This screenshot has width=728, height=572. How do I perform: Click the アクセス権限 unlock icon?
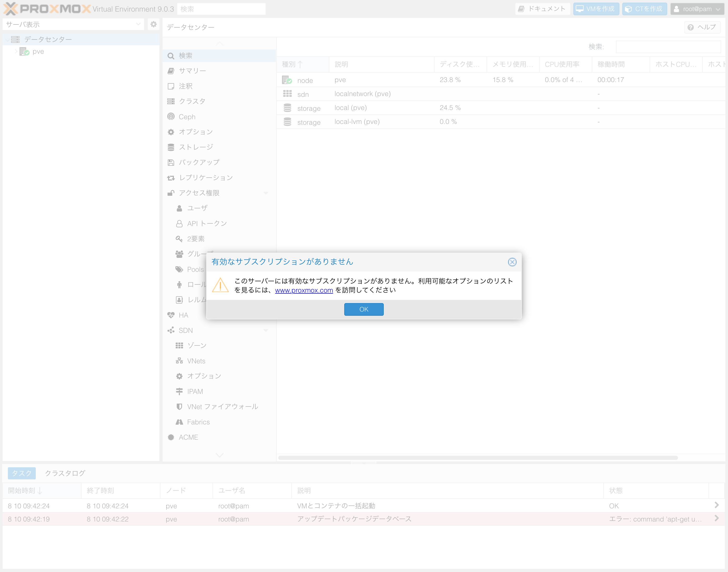pos(171,193)
